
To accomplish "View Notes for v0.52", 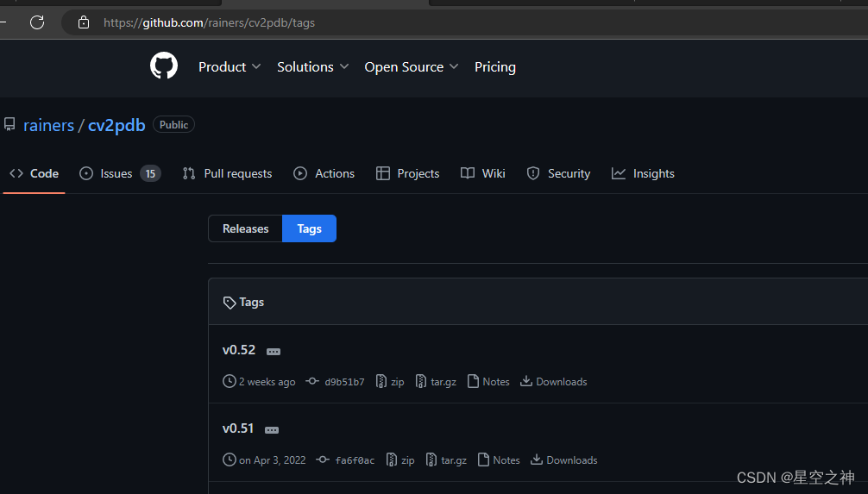I will click(x=488, y=382).
